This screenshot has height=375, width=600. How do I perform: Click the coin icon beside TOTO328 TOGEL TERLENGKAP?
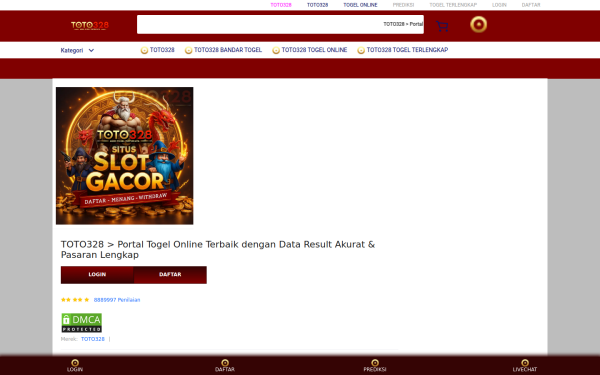click(361, 50)
